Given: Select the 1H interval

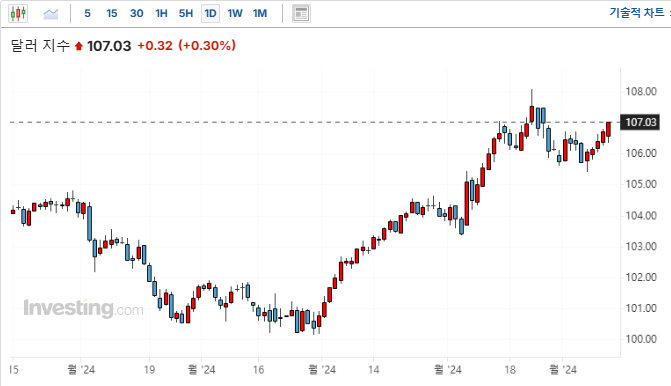Looking at the screenshot, I should pos(161,14).
